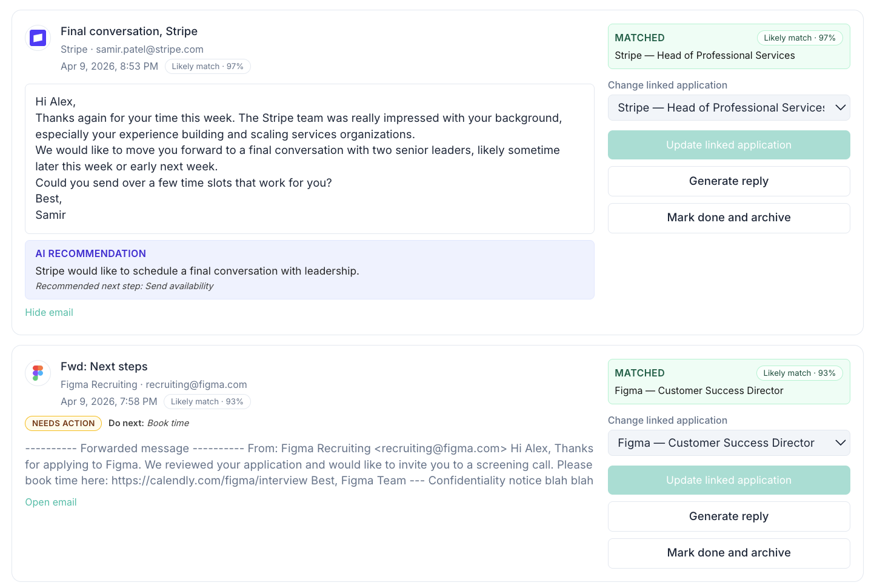Hide the Stripe email body
The width and height of the screenshot is (874, 588).
pyautogui.click(x=49, y=312)
